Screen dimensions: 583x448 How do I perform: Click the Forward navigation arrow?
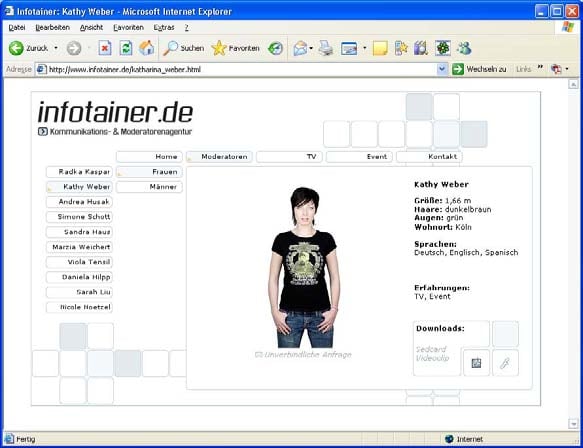point(74,48)
